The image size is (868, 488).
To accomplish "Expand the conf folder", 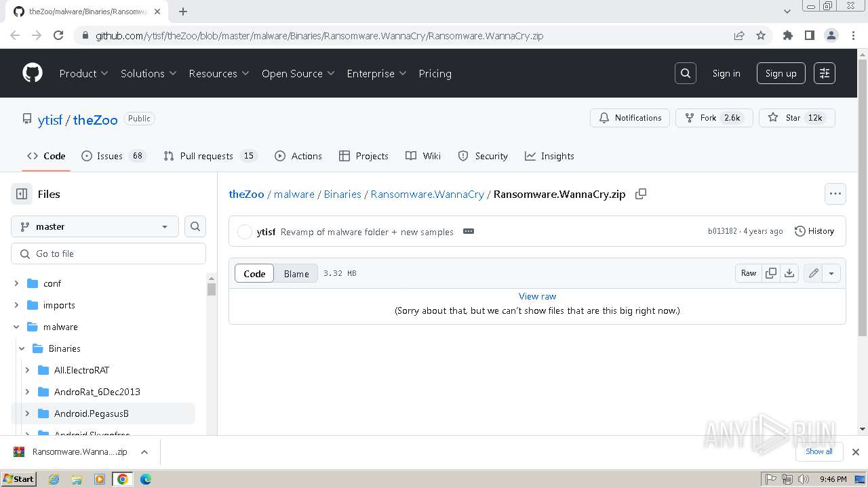I will 17,283.
